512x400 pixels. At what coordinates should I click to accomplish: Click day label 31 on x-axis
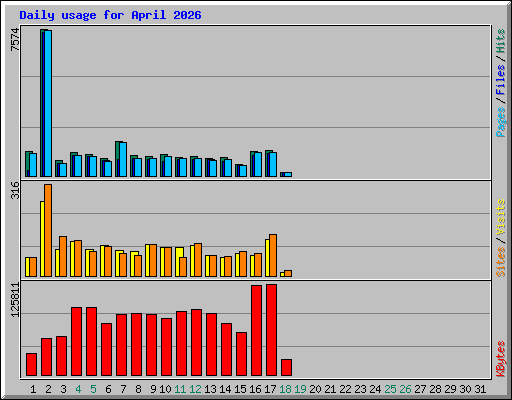coord(480,389)
